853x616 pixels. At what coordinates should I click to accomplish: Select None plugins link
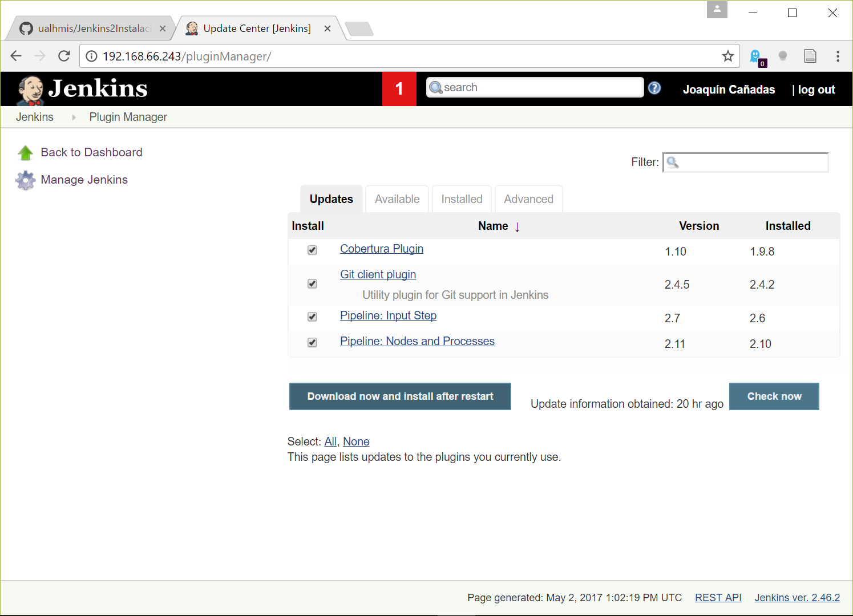click(x=356, y=441)
